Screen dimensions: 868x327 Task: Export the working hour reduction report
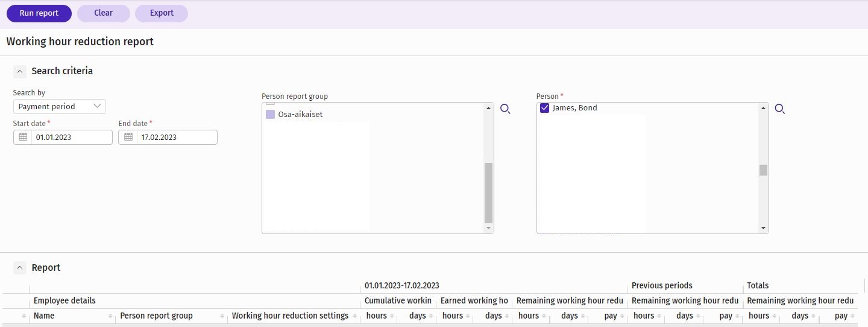(x=162, y=13)
